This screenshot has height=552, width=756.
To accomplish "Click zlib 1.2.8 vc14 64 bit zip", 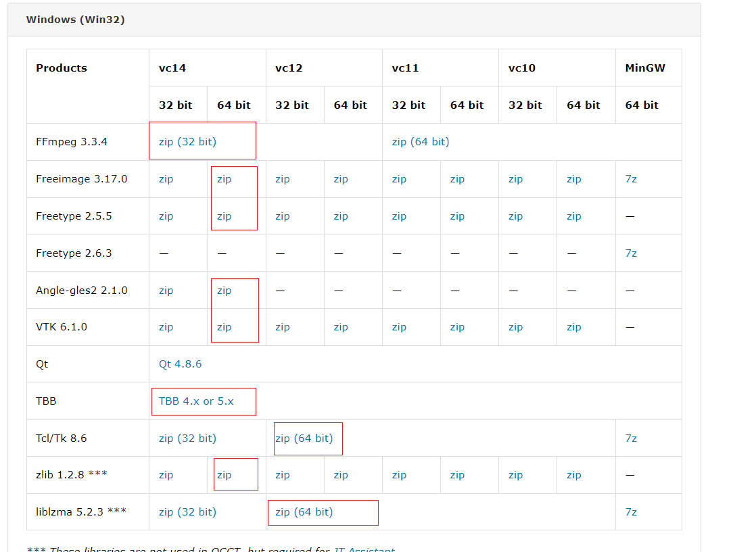I will point(224,475).
